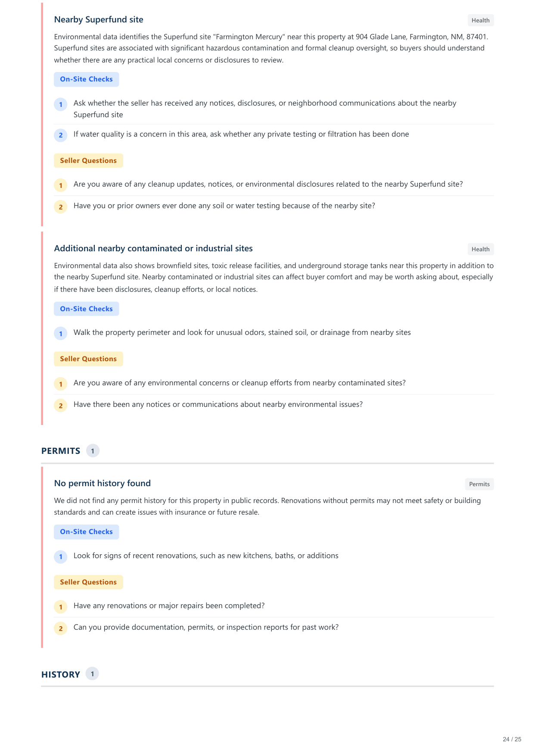
Task: Click number 2 icon beside water quality concern check
Action: coord(61,135)
